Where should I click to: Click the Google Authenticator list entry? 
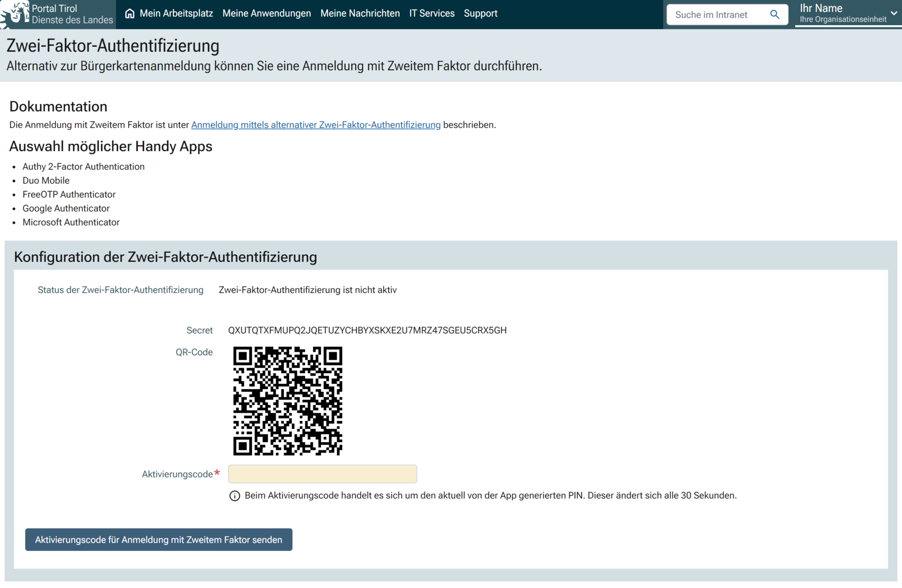pyautogui.click(x=66, y=209)
